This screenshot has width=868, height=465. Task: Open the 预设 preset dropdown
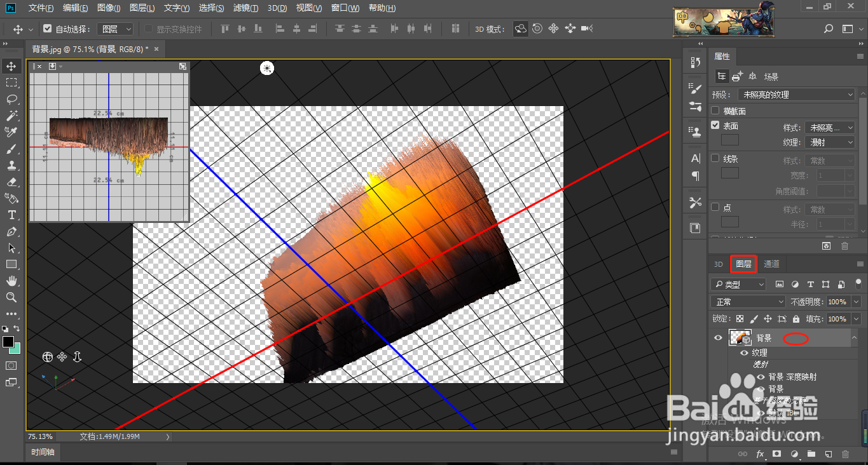tap(798, 95)
